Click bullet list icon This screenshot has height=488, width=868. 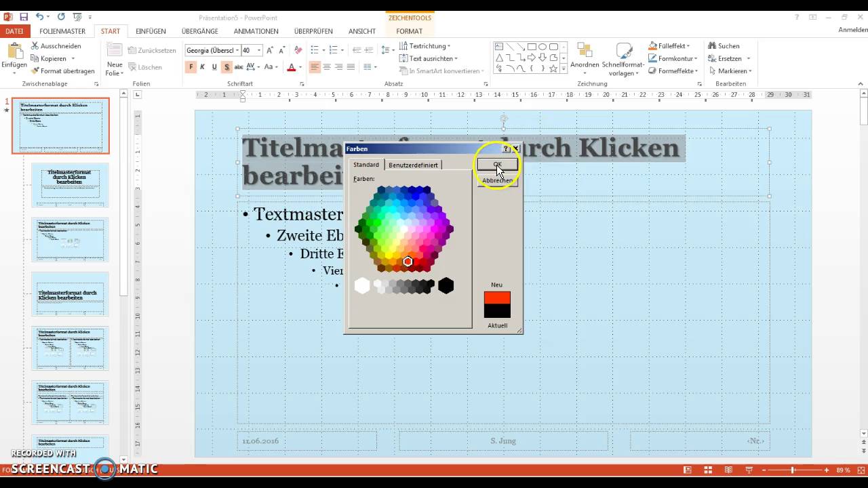click(316, 50)
